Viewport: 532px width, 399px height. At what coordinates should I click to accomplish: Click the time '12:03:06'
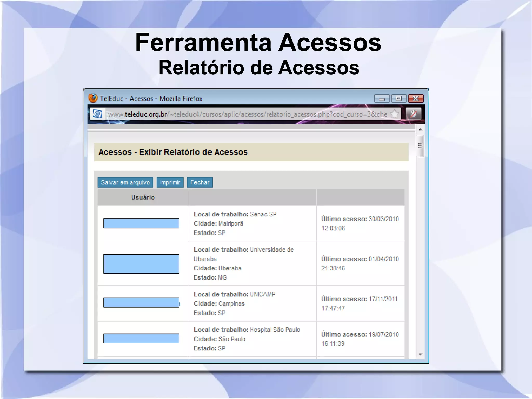point(333,228)
